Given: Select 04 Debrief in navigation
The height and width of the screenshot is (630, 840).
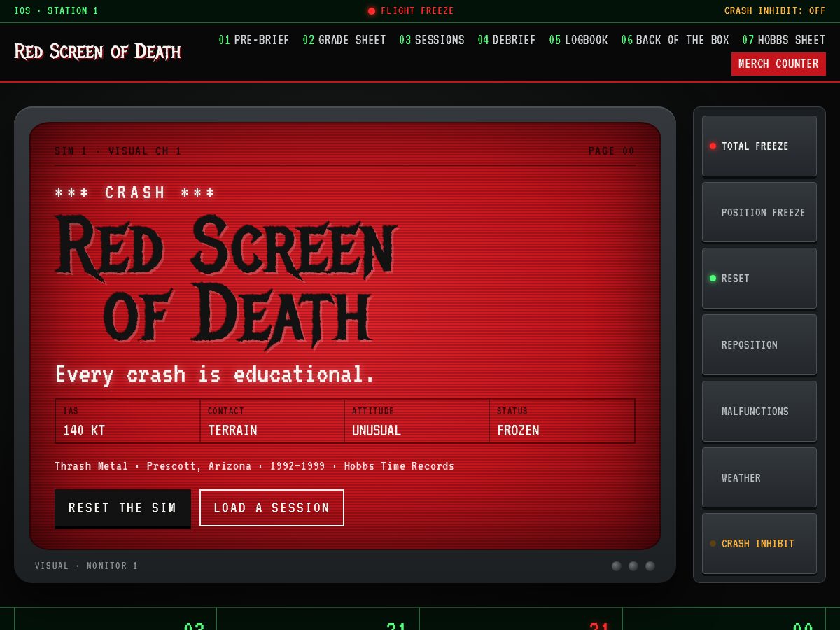Looking at the screenshot, I should (x=507, y=40).
